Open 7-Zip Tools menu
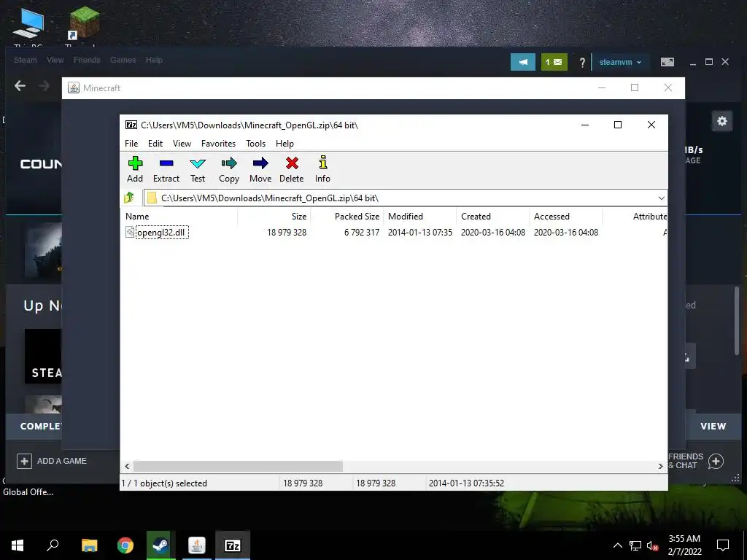Image resolution: width=747 pixels, height=560 pixels. point(256,144)
